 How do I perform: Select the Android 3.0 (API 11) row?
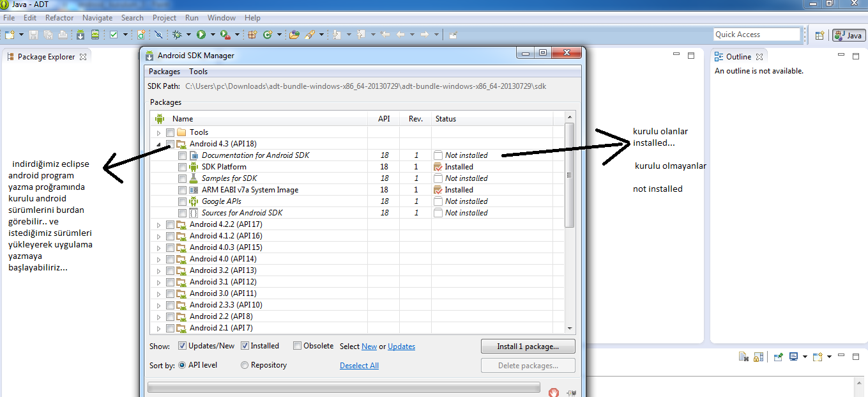click(x=358, y=293)
